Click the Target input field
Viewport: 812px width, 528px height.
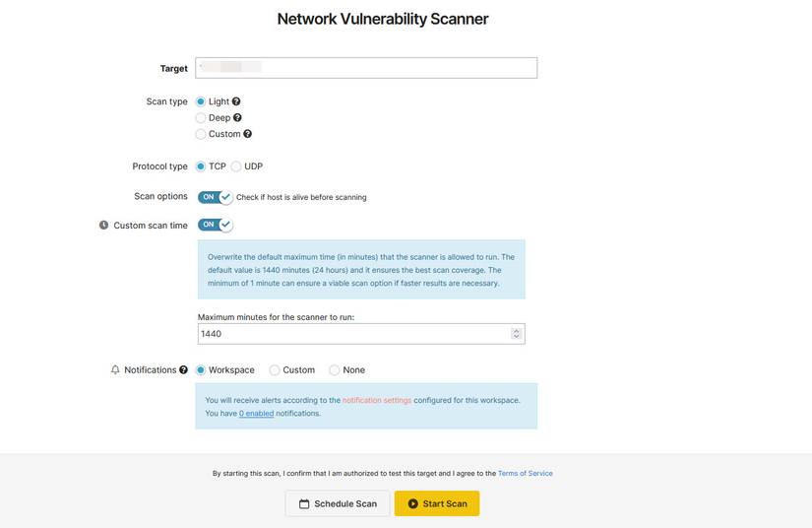pos(366,68)
